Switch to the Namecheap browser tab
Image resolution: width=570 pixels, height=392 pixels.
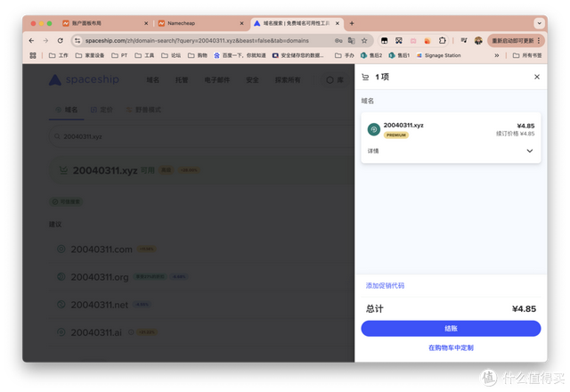pyautogui.click(x=201, y=23)
